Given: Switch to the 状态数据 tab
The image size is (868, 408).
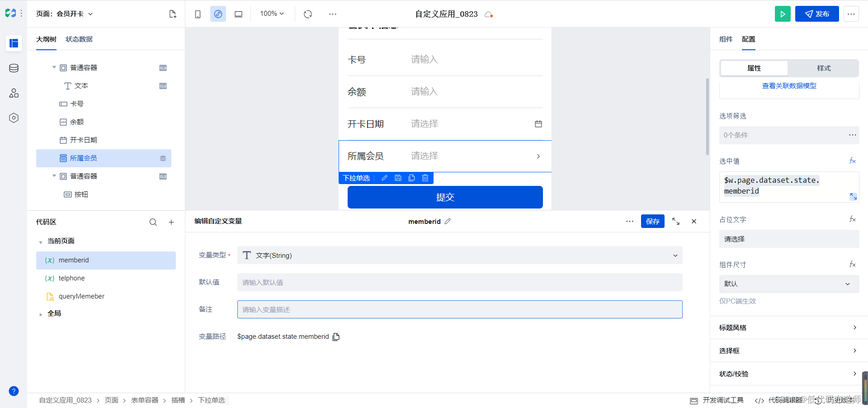Looking at the screenshot, I should pyautogui.click(x=79, y=39).
